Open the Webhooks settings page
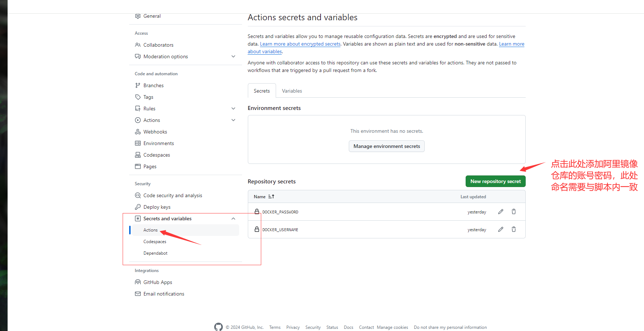This screenshot has height=331, width=644. (x=155, y=132)
